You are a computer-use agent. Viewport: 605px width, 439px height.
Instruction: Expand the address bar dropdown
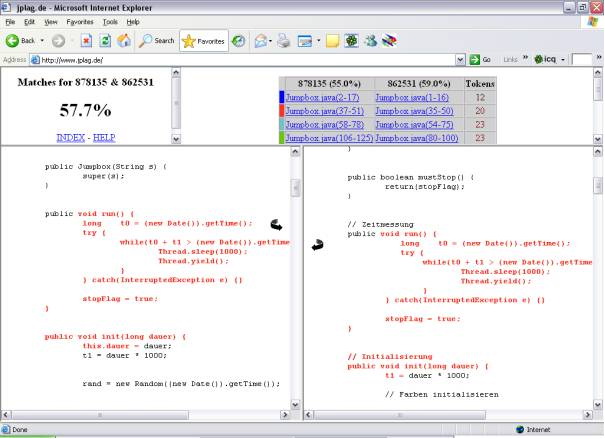tap(460, 60)
